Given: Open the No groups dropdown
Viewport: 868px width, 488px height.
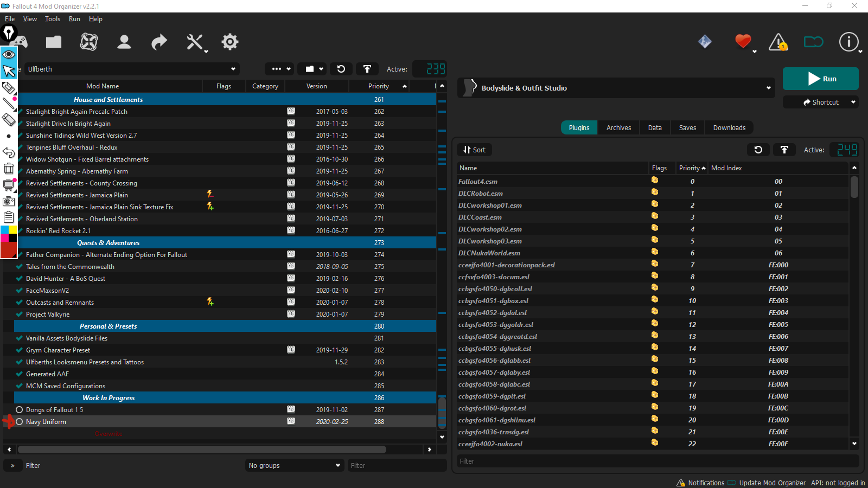Looking at the screenshot, I should 295,465.
